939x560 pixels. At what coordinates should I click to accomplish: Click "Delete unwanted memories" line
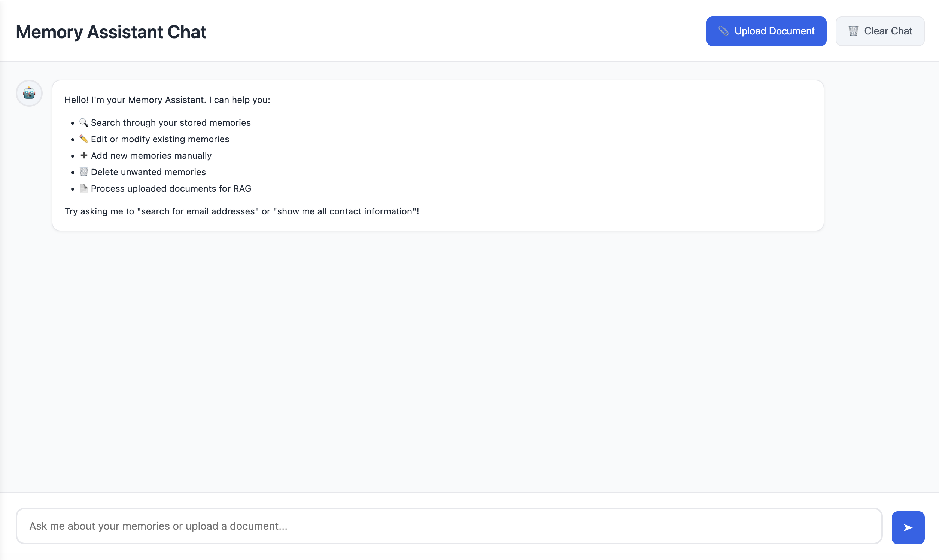tap(148, 172)
